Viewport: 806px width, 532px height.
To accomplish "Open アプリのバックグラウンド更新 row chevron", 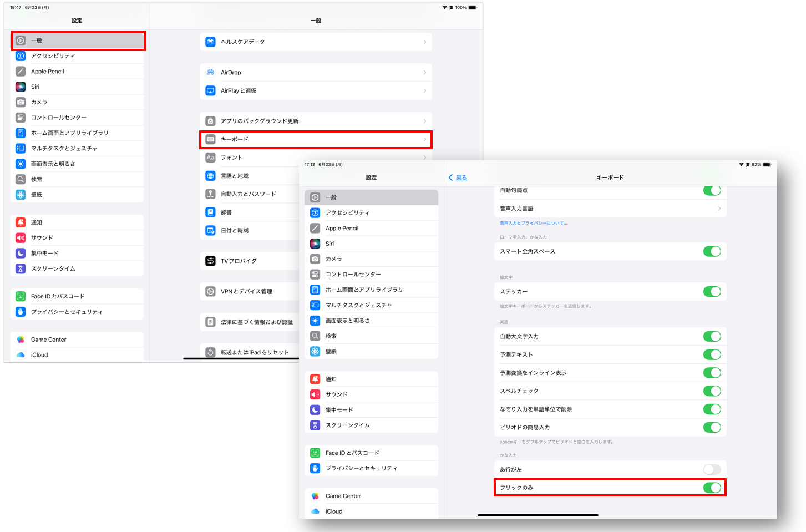I will [425, 121].
